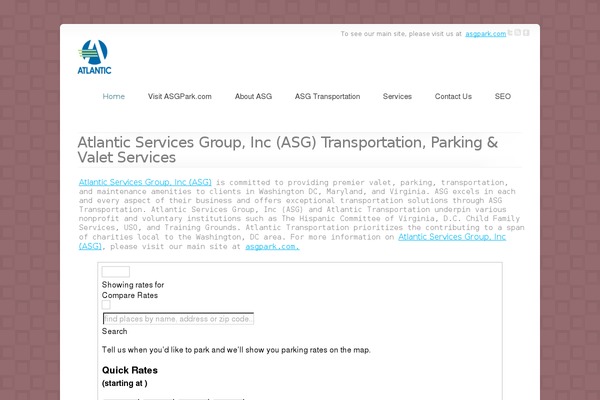
Task: Open the ASG Transportation nav item
Action: pyautogui.click(x=327, y=96)
